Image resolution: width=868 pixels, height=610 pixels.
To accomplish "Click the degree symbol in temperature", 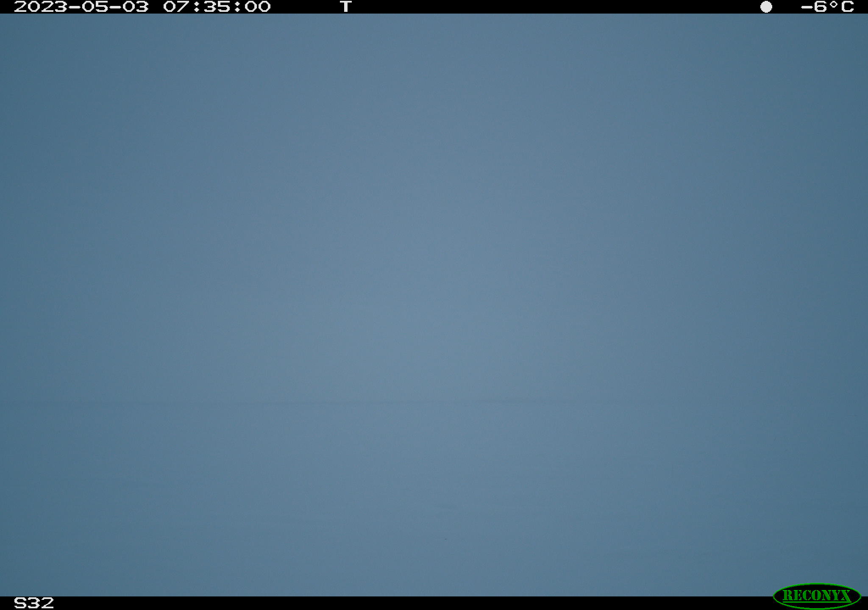I will (x=833, y=4).
